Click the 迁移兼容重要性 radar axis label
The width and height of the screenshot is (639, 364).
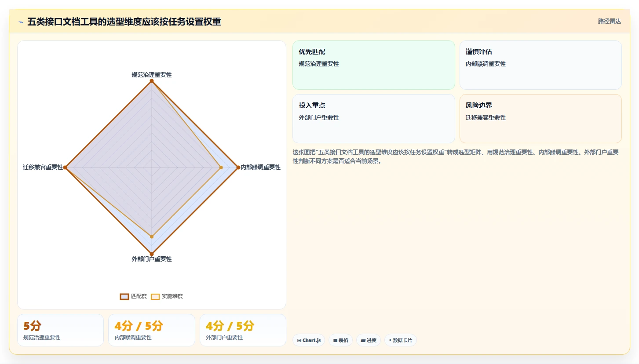[43, 167]
